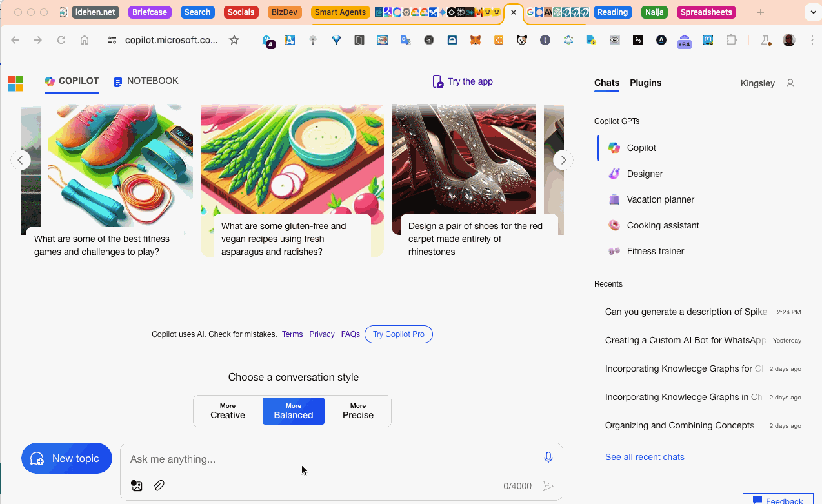Switch to the COPILOT tab
This screenshot has width=822, height=504.
click(x=72, y=81)
